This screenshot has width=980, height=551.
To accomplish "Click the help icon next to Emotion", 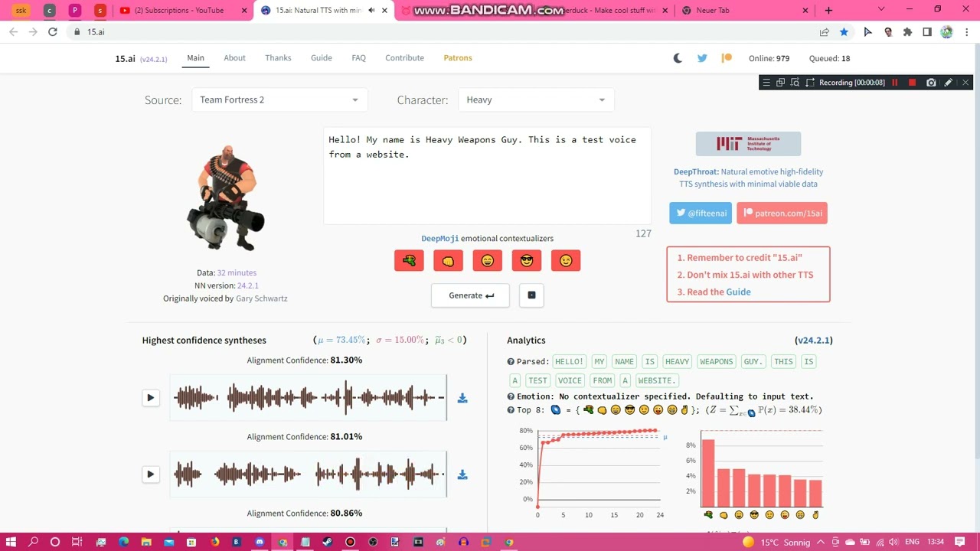I will (511, 396).
